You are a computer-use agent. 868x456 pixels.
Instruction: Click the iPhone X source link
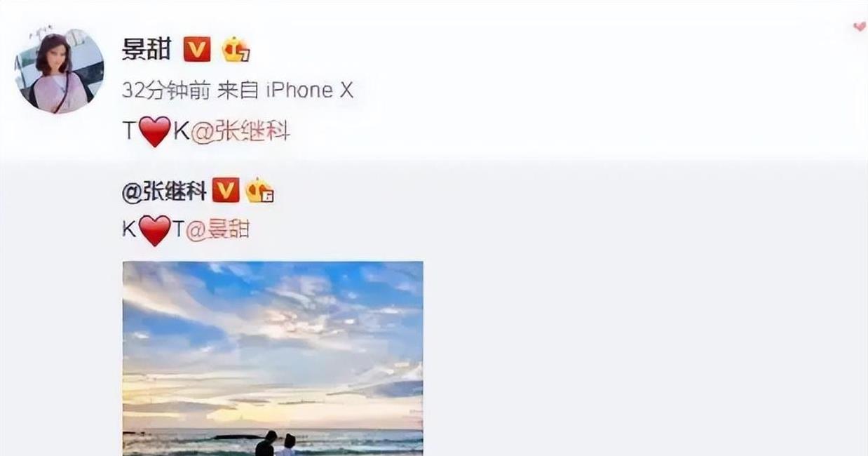coord(308,90)
